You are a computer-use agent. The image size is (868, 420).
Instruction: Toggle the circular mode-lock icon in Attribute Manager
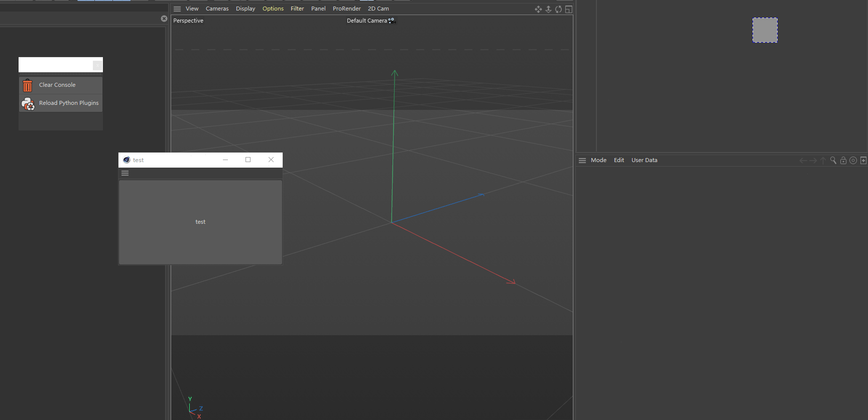pyautogui.click(x=853, y=161)
